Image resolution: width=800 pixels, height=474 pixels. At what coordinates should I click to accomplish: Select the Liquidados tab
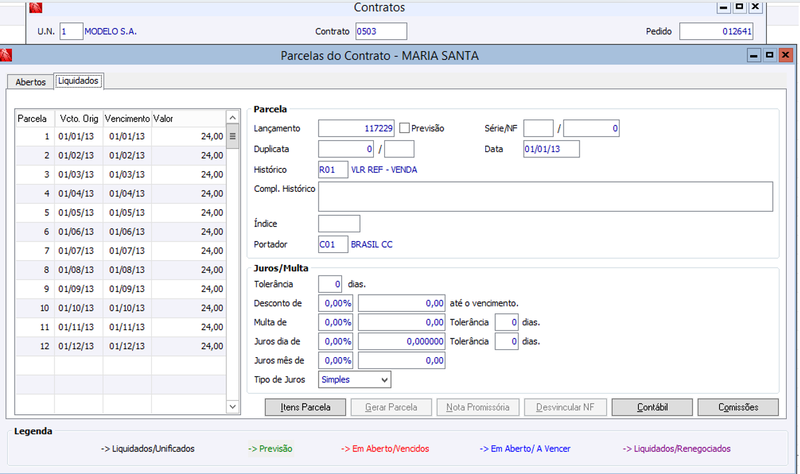point(78,81)
